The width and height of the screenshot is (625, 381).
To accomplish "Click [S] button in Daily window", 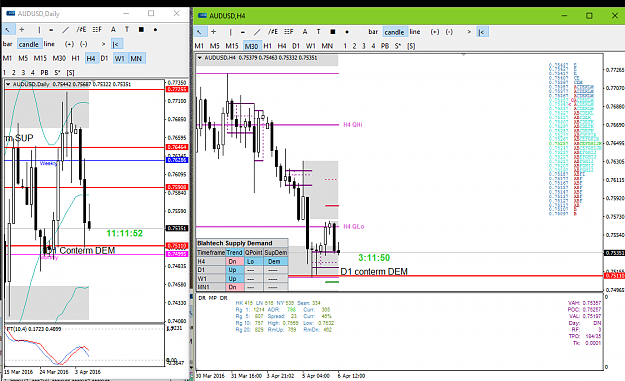I will (x=71, y=73).
